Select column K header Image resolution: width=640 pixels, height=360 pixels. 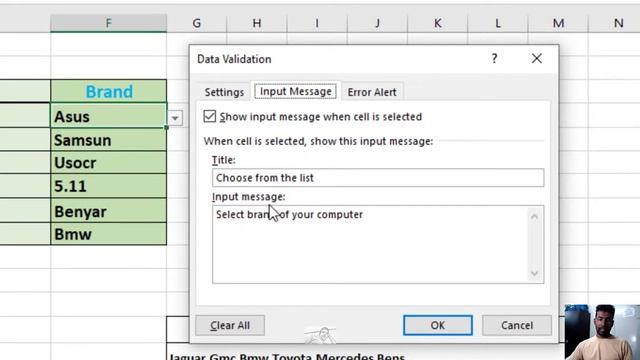pos(438,23)
